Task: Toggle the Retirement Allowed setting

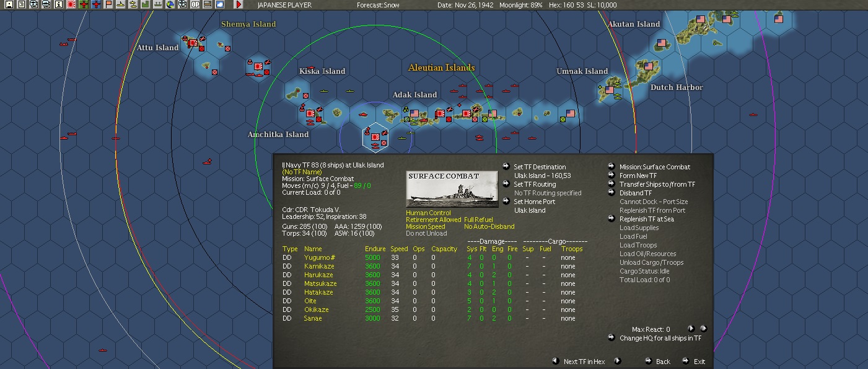Action: click(x=434, y=220)
